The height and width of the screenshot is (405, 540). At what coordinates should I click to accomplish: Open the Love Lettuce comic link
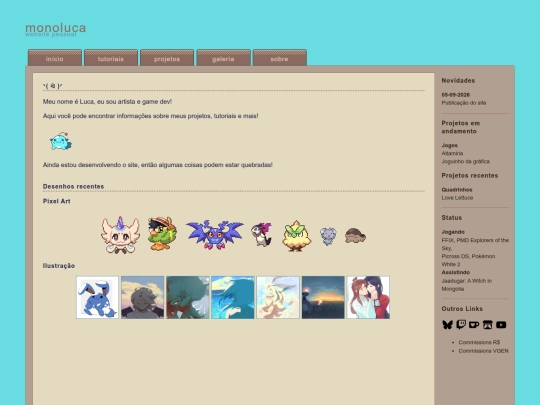pyautogui.click(x=457, y=198)
